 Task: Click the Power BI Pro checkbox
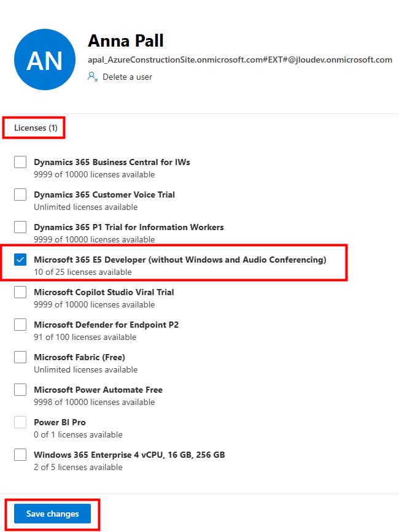21,422
